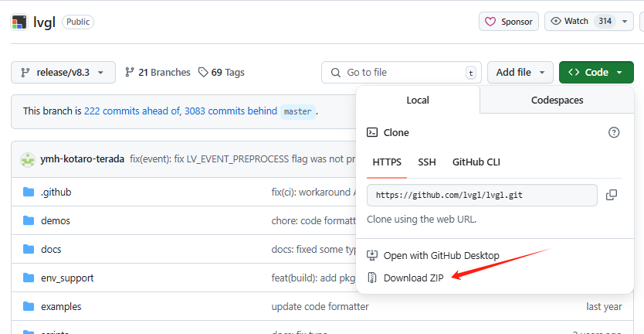
Task: Click Open with GitHub Desktop
Action: (x=441, y=255)
